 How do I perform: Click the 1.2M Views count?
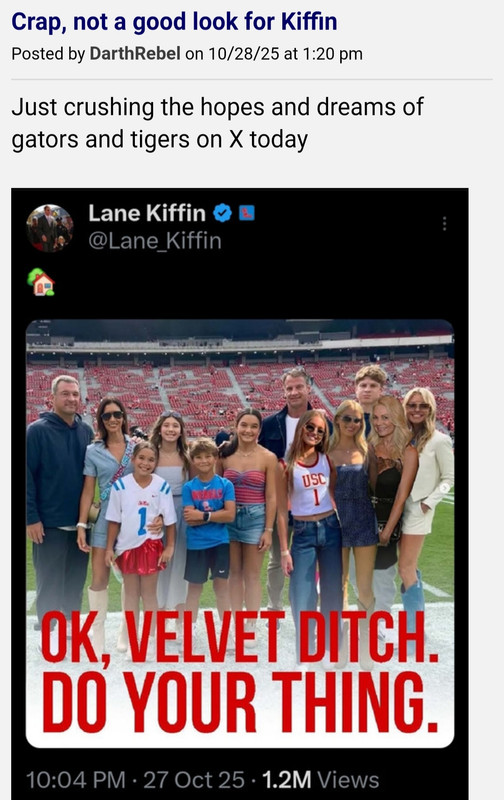point(320,780)
